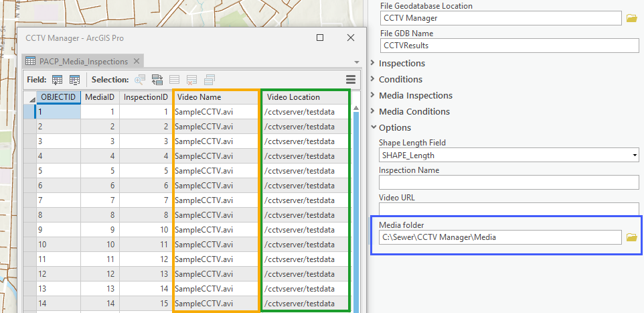Click the File Geodatabase Location field
Image resolution: width=644 pixels, height=313 pixels.
[501, 18]
